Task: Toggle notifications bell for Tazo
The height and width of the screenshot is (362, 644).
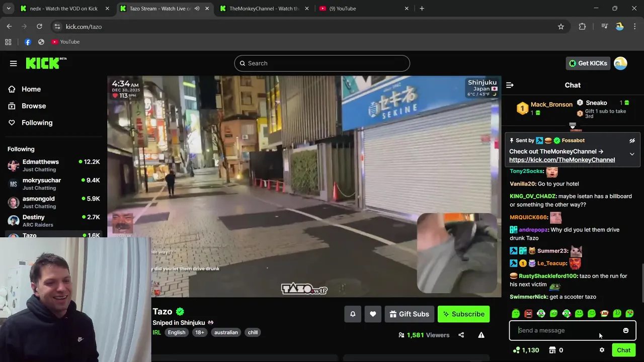Action: click(353, 314)
